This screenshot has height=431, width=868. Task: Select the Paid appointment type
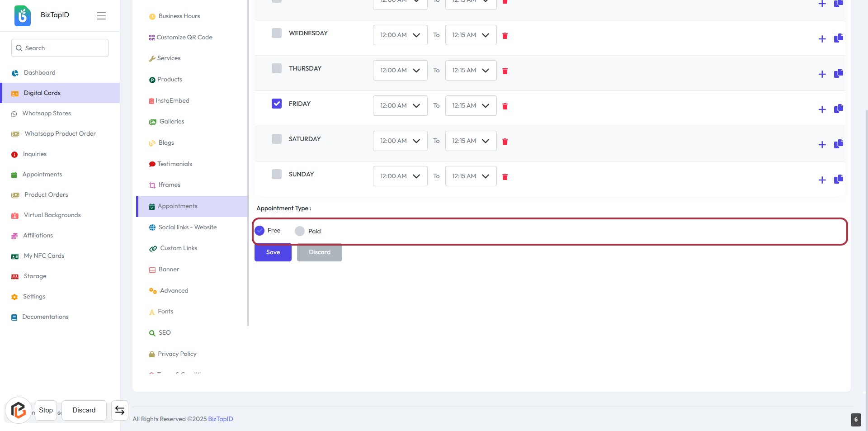pyautogui.click(x=300, y=231)
